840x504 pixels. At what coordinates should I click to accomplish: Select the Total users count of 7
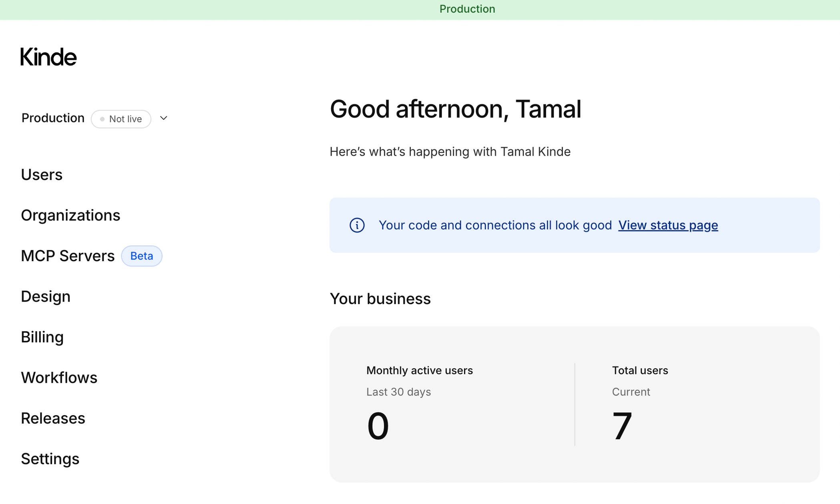[622, 426]
